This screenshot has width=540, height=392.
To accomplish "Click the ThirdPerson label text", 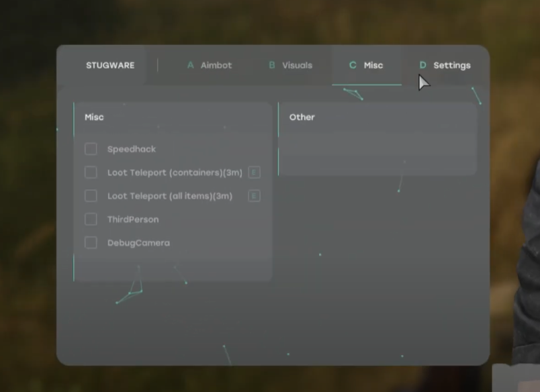I will point(133,219).
